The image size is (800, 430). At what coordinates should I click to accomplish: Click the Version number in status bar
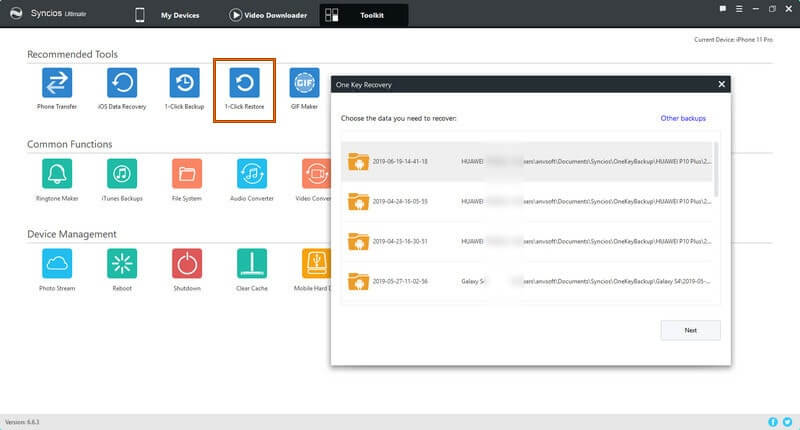pos(22,422)
